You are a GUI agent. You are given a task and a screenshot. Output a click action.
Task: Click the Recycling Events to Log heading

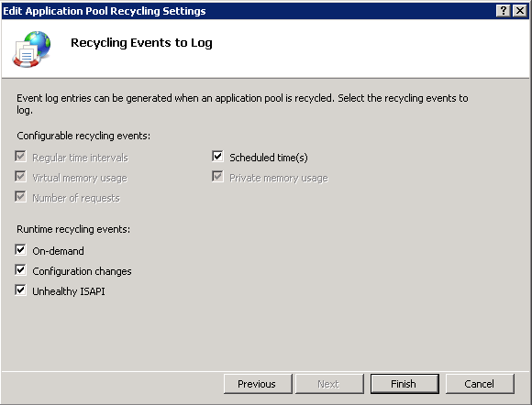(x=141, y=43)
